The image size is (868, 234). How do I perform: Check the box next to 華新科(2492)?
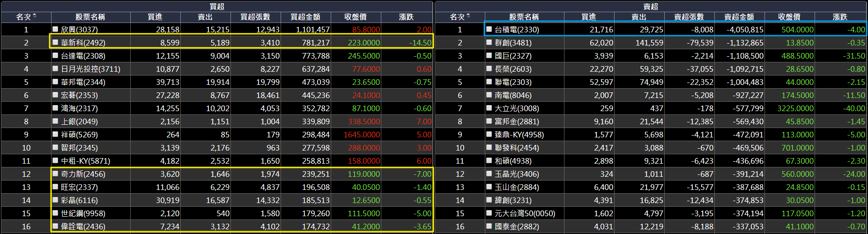55,42
